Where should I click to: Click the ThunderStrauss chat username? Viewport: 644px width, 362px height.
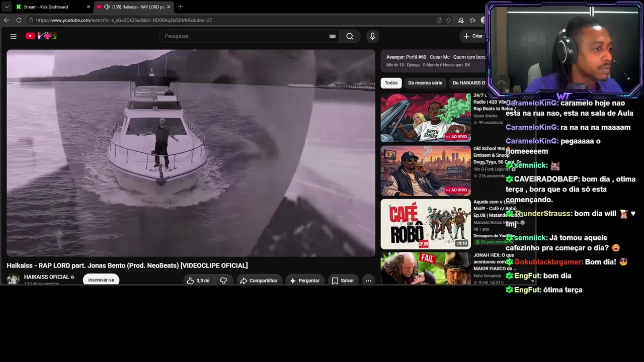click(543, 214)
